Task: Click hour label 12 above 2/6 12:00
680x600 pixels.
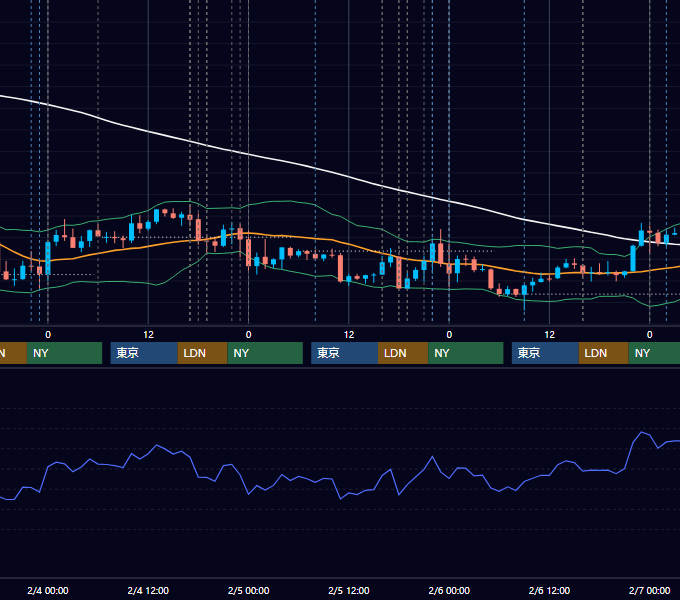Action: click(x=549, y=335)
